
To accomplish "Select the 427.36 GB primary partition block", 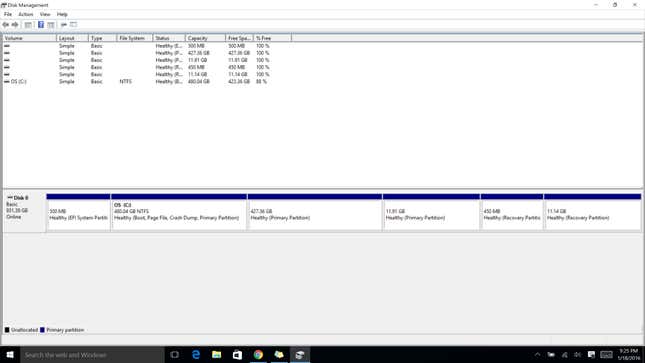I will coord(315,212).
